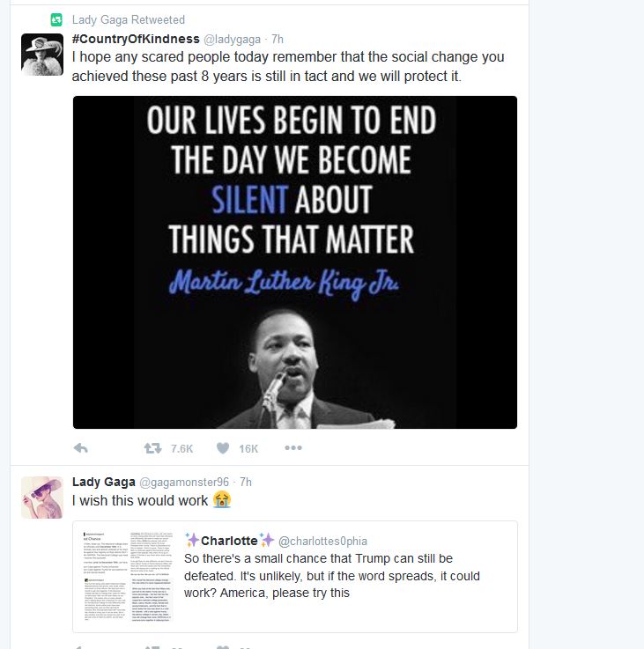Screen dimensions: 644x649
Task: Open Charlotte's quoted tweet card
Action: (x=295, y=577)
